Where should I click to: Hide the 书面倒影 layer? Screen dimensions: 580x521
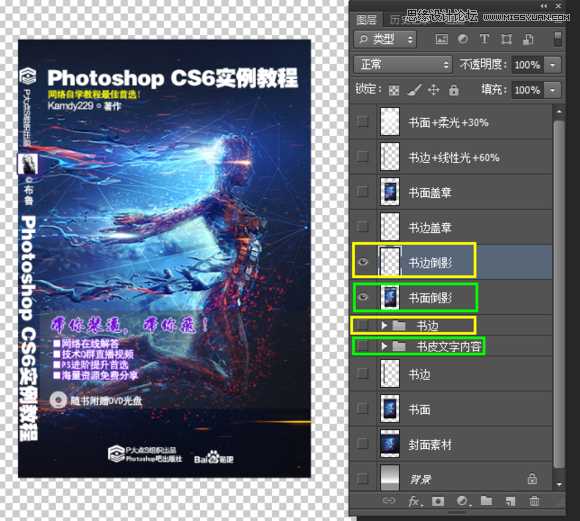point(364,297)
